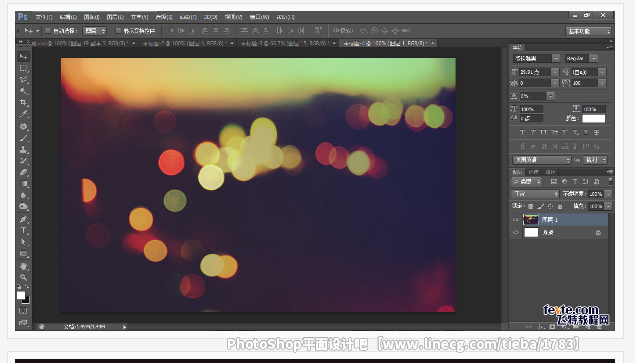Select the Crop tool
Screen dimensions: 635x363
[x=23, y=102]
